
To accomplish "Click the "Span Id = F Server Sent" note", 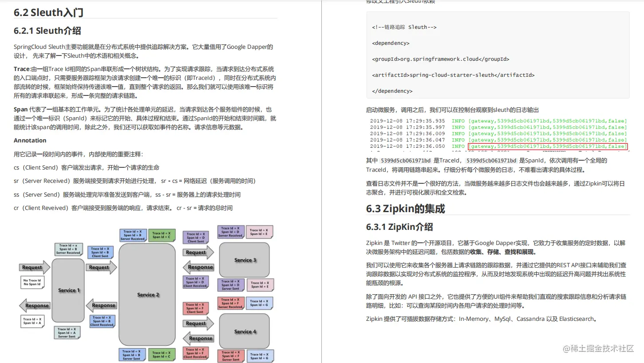I will (x=230, y=356).
